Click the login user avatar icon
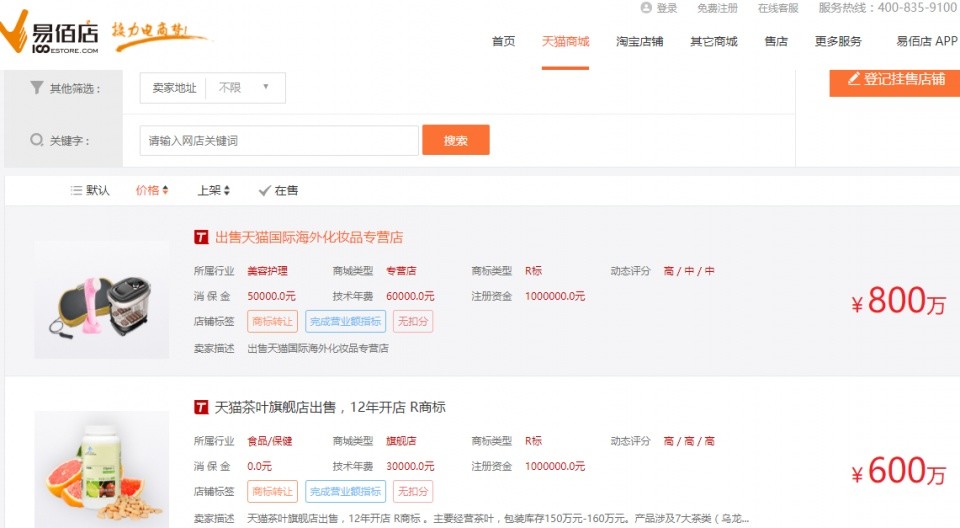 [646, 8]
